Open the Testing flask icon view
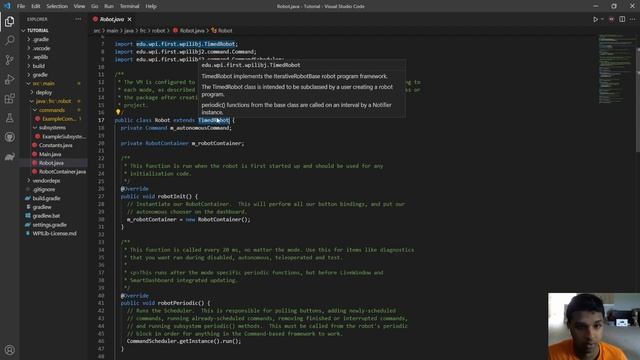This screenshot has width=640, height=360. click(x=9, y=118)
